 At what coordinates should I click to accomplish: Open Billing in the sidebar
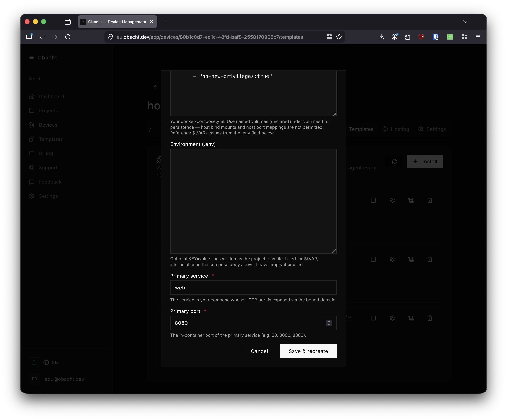pos(41,153)
